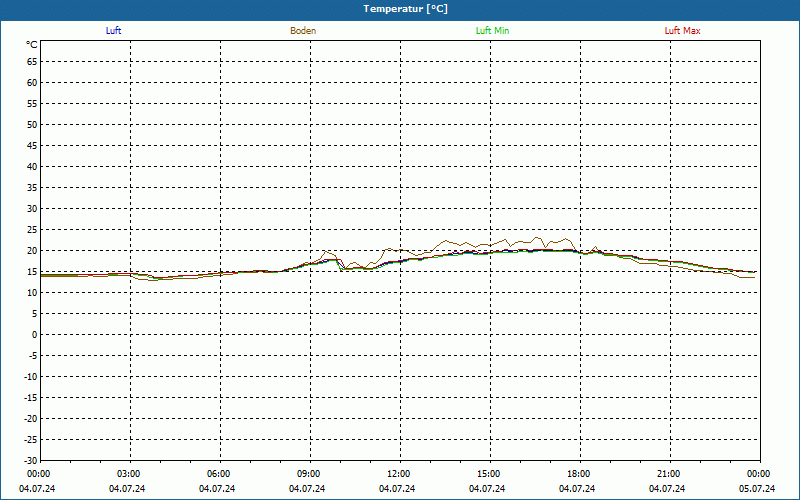Screen dimensions: 800x500
Task: Click the 03:00 time axis label
Action: (x=128, y=474)
